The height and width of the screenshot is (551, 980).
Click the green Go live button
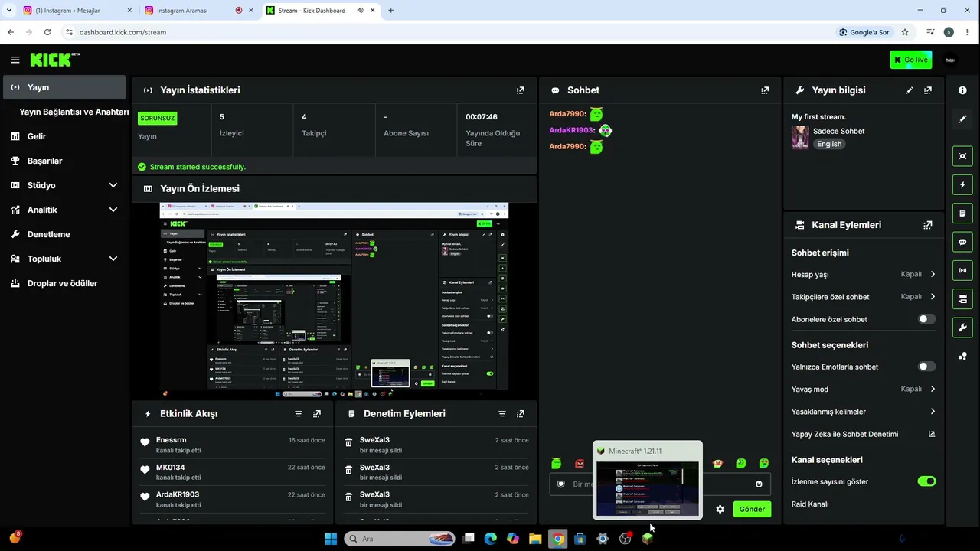tap(911, 60)
